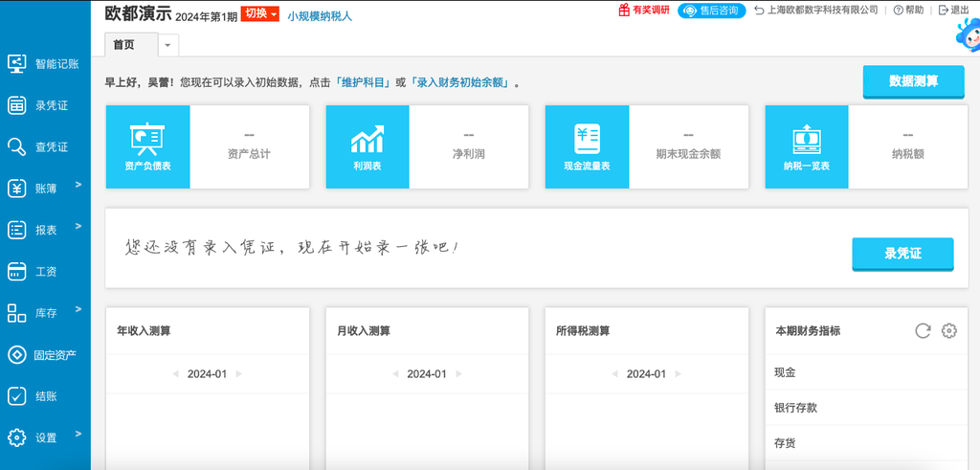Image resolution: width=980 pixels, height=470 pixels.
Task: Open the 录入财务初始余额 link
Action: [462, 82]
